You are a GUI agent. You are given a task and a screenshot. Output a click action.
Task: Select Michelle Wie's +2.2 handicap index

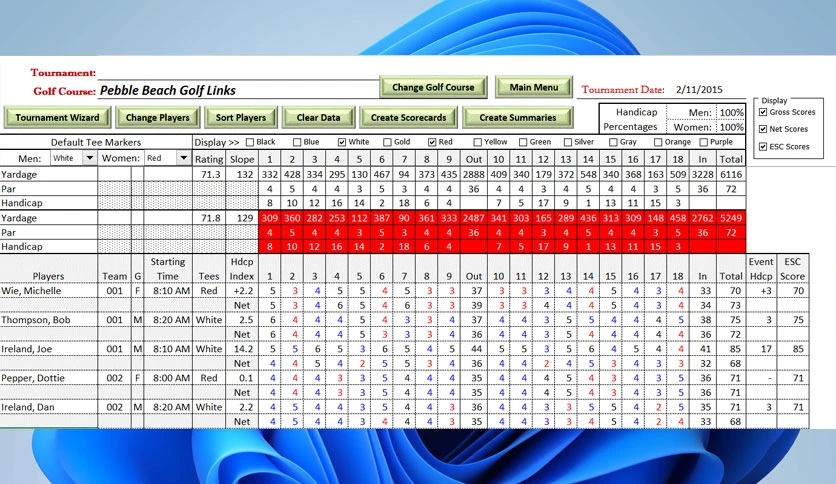pyautogui.click(x=242, y=291)
